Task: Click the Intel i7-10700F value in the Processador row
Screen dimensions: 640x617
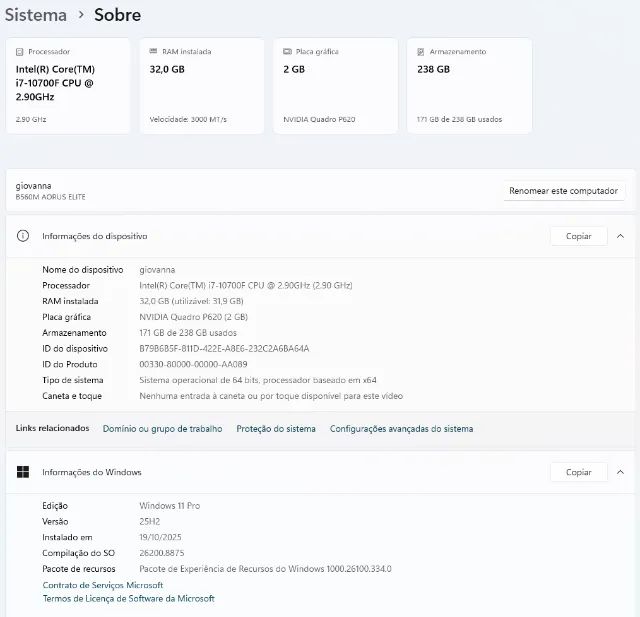Action: click(x=246, y=285)
